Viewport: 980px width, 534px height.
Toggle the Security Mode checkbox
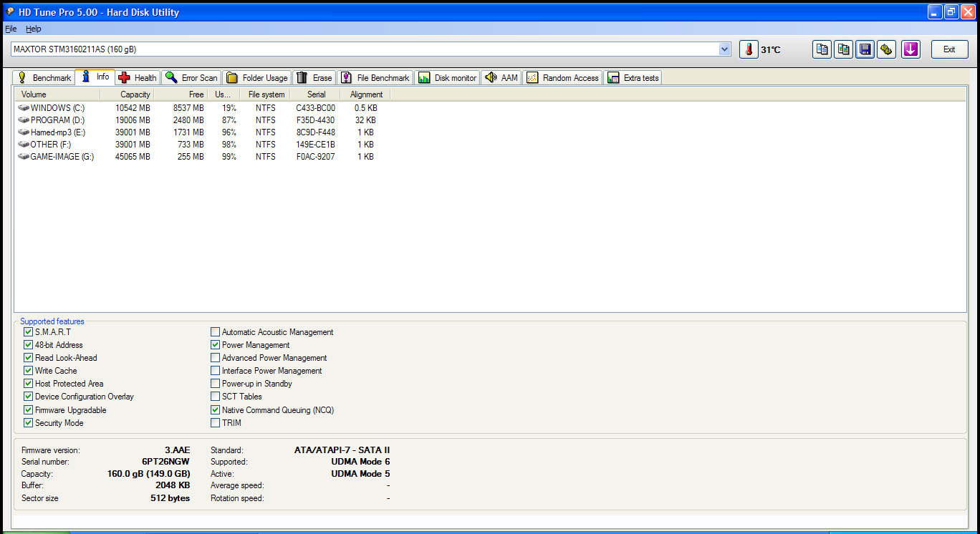[28, 423]
